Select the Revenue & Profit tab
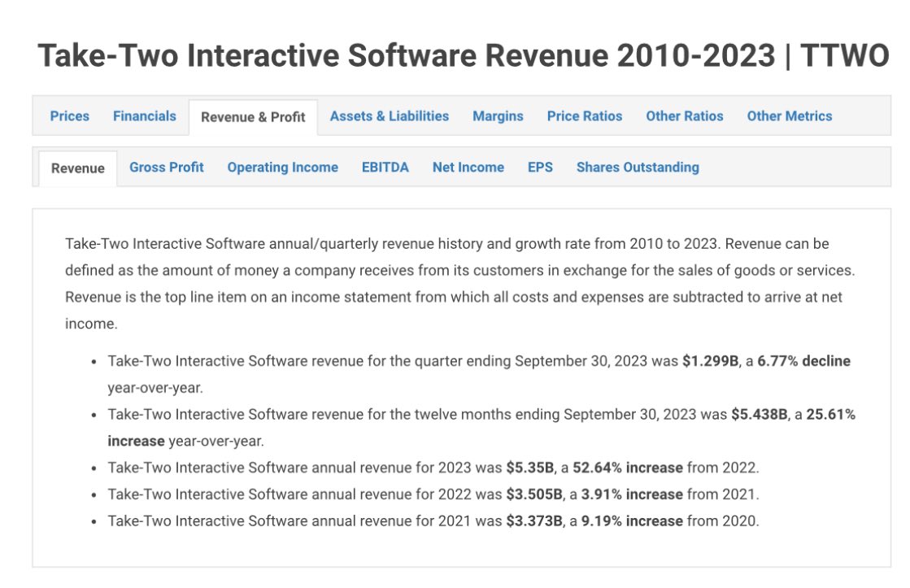The height and width of the screenshot is (588, 910). click(253, 117)
